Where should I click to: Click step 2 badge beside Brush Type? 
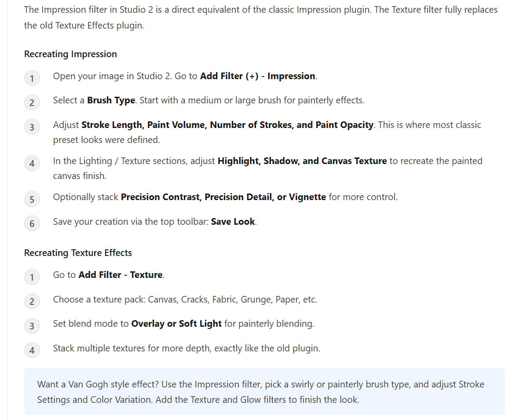click(x=32, y=102)
